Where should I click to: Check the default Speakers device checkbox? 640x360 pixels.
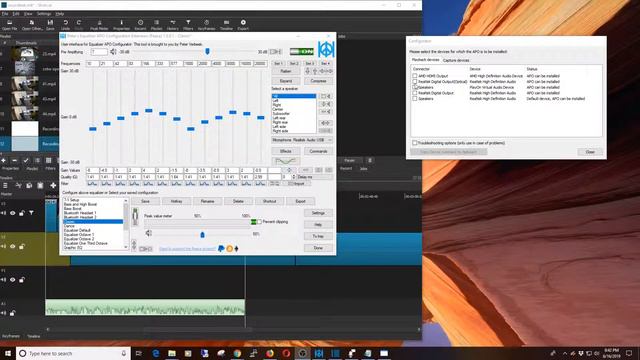tap(415, 99)
